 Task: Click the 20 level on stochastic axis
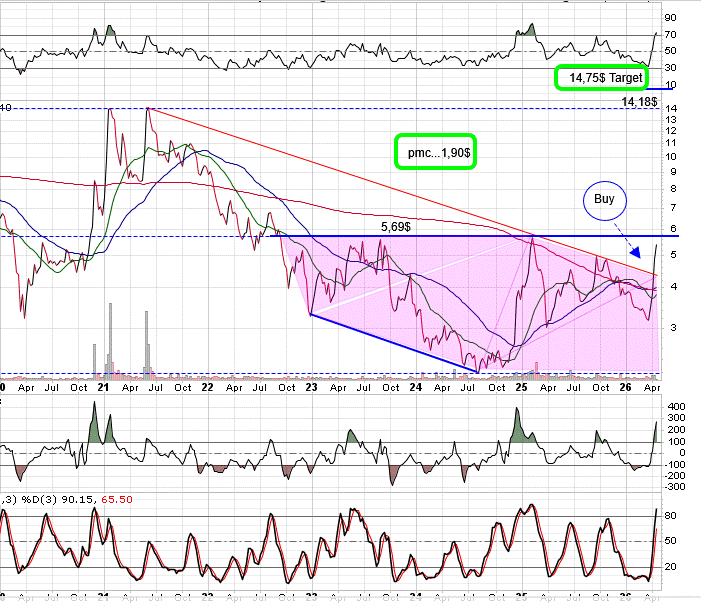(x=671, y=567)
